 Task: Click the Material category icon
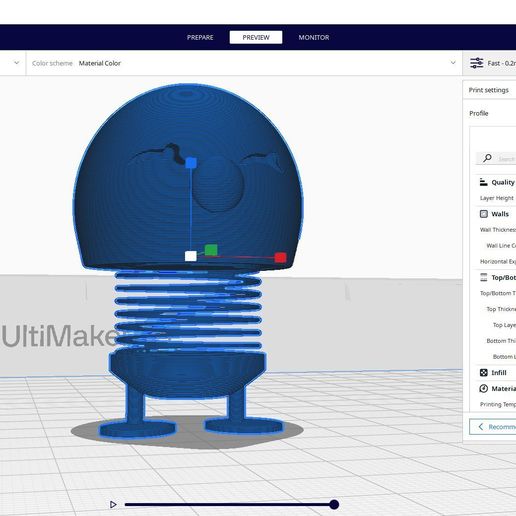[484, 388]
